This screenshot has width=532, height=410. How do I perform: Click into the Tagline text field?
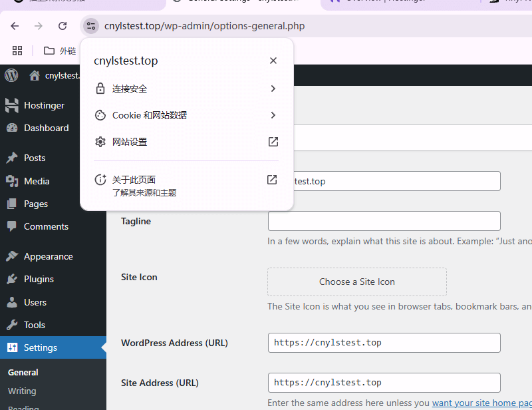coord(384,221)
